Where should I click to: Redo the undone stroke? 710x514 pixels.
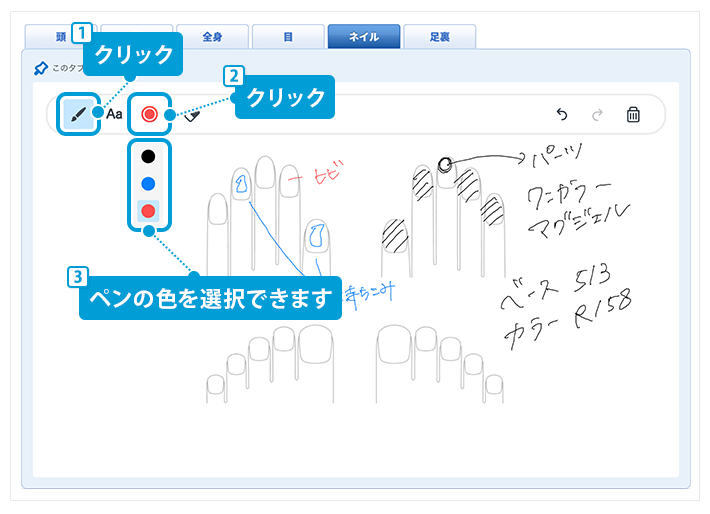pyautogui.click(x=597, y=115)
